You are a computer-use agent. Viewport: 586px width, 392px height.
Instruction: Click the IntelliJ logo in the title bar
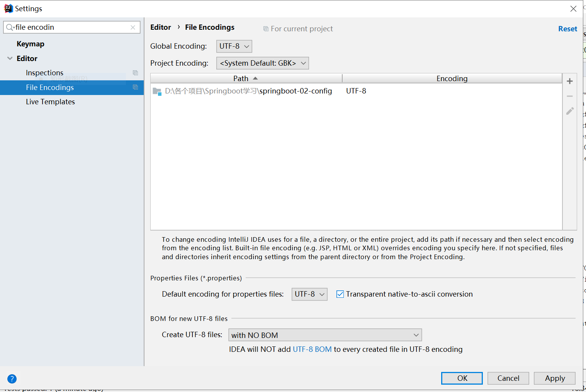coord(8,8)
